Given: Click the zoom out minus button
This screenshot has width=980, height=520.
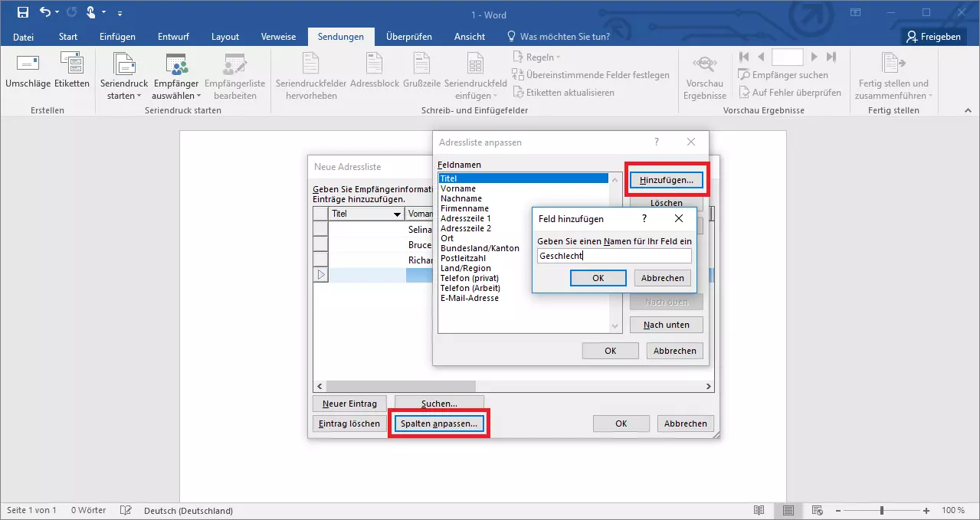Looking at the screenshot, I should 838,510.
